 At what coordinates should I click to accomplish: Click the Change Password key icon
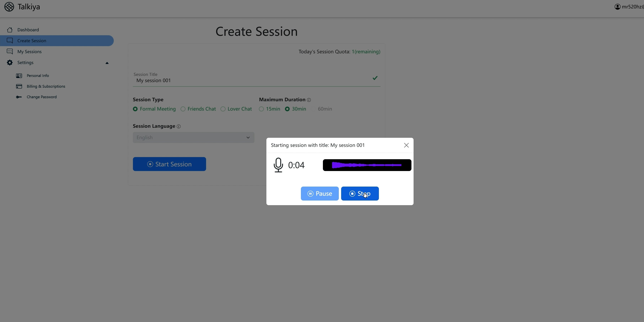click(x=19, y=97)
